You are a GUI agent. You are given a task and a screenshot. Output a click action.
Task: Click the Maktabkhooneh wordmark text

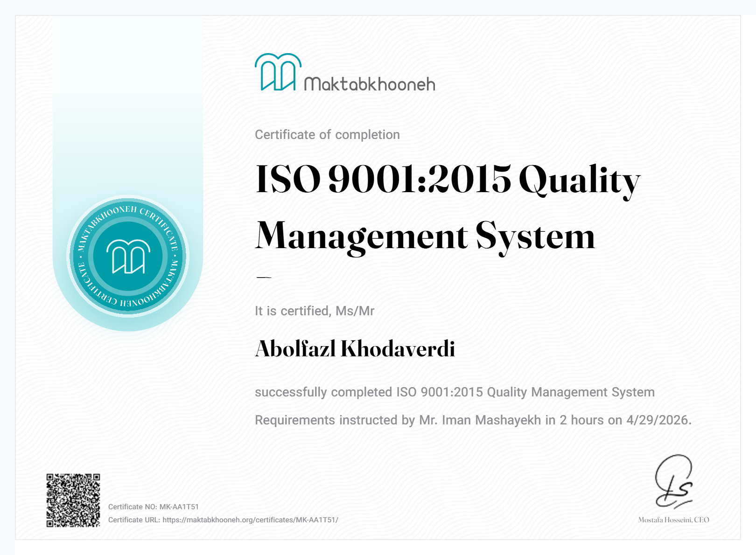370,84
